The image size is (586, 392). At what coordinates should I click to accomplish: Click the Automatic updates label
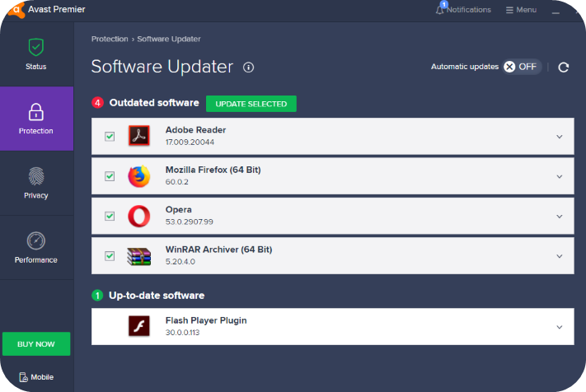pos(465,67)
